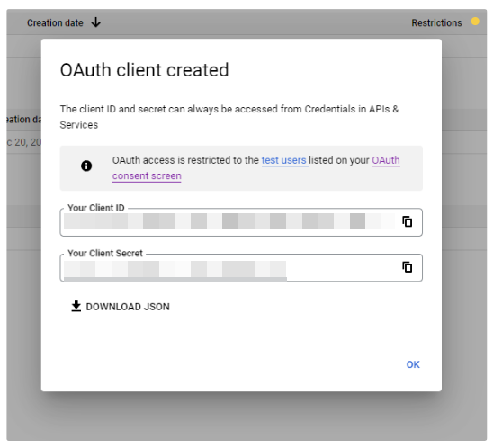Sort by the Creation date column header
The height and width of the screenshot is (448, 493).
[55, 23]
